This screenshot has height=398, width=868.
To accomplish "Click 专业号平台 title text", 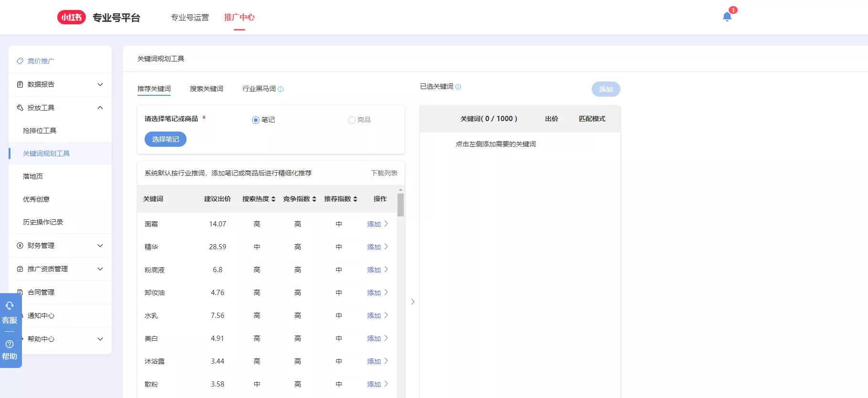I will 116,18.
